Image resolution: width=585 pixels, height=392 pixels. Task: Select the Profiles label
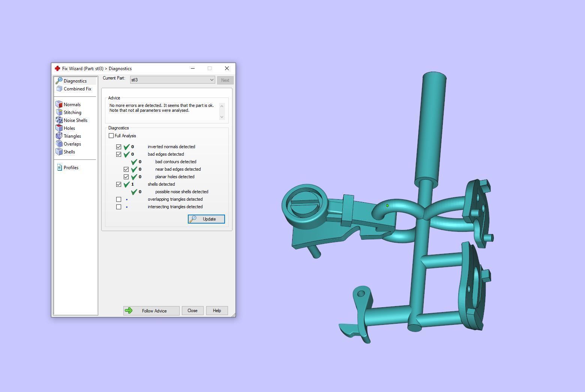click(71, 168)
